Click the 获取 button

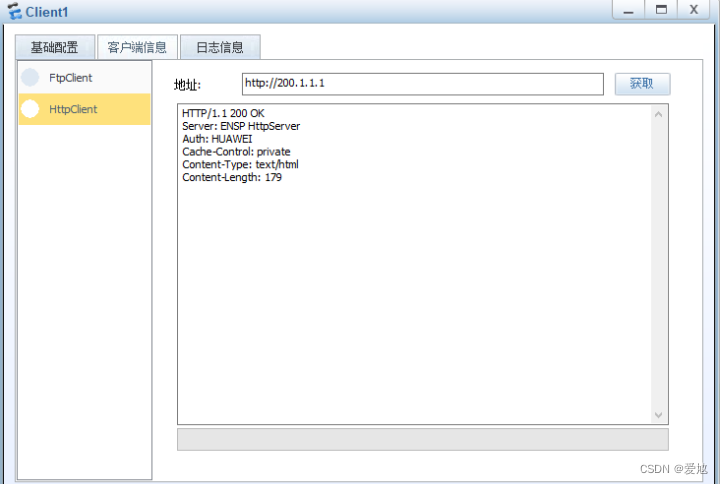(642, 84)
